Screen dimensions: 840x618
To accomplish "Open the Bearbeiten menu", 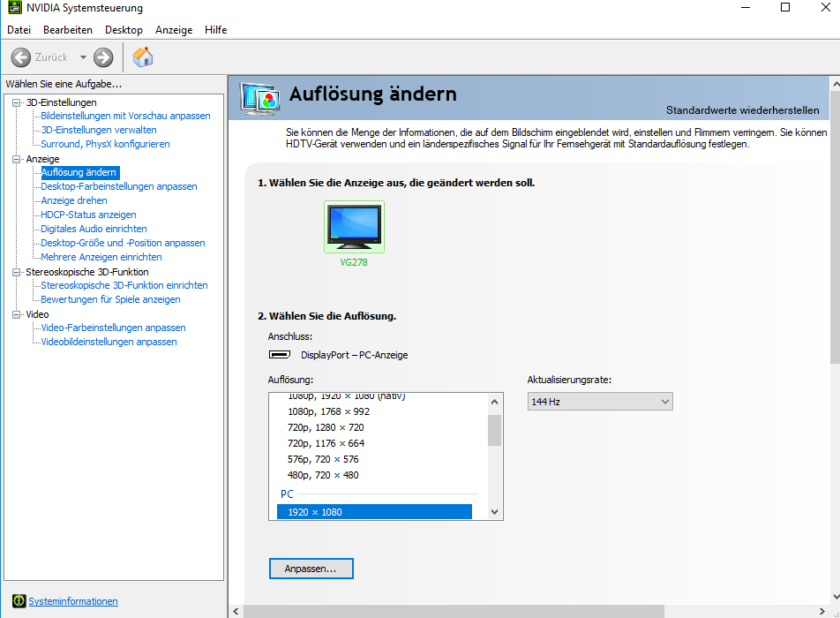I will point(67,30).
